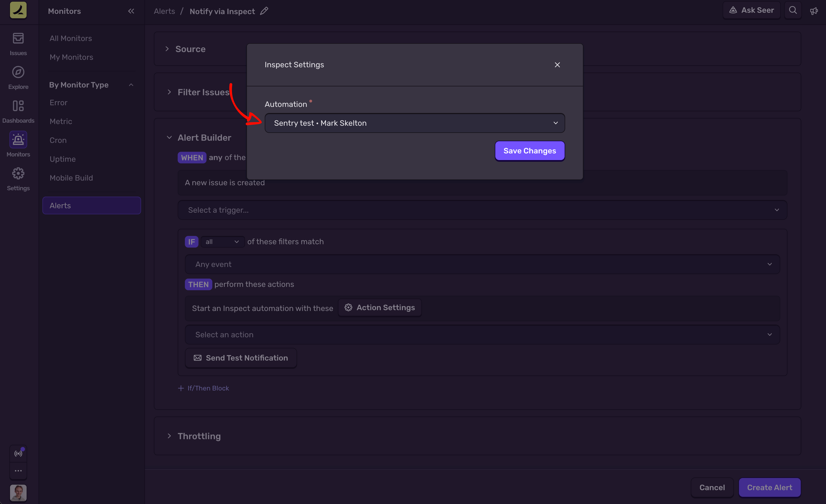Close the Inspect Settings dialog
The image size is (826, 504).
tap(557, 65)
